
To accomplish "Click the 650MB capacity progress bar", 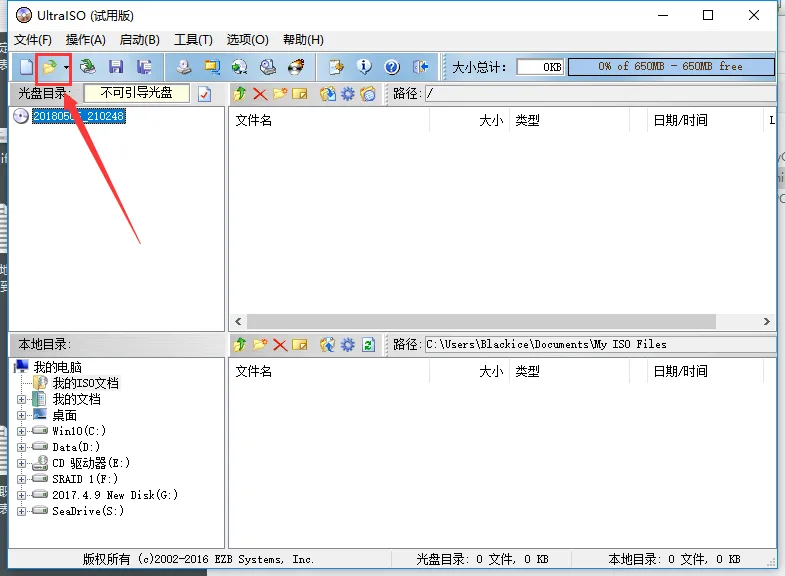I will (x=671, y=67).
